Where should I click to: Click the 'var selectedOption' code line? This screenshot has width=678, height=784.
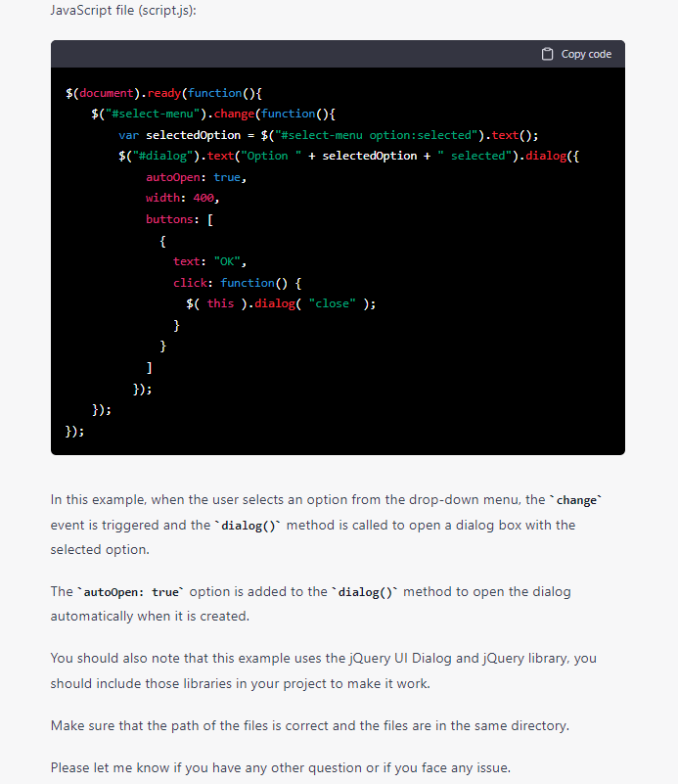329,135
